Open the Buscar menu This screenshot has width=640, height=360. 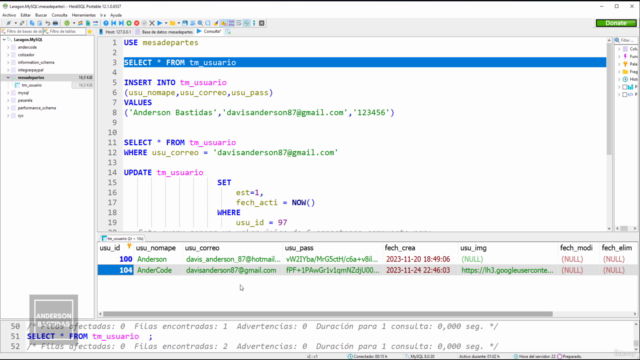[41, 15]
